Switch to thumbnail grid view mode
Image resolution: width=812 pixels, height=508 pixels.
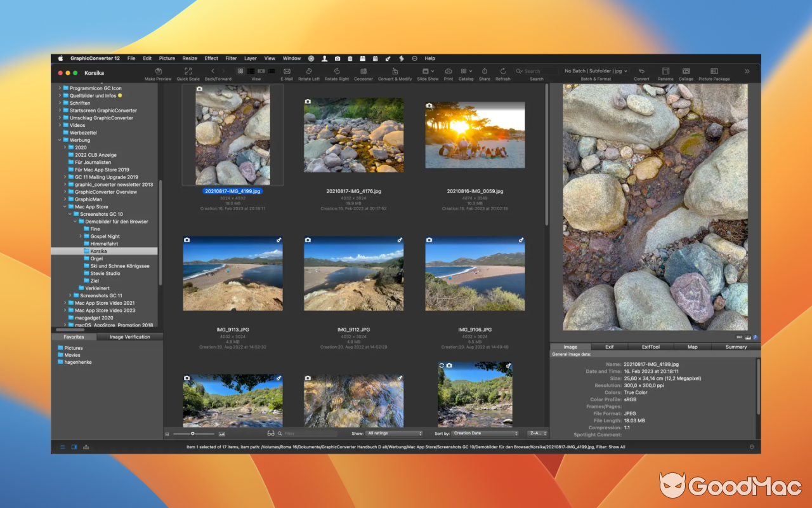click(x=240, y=70)
